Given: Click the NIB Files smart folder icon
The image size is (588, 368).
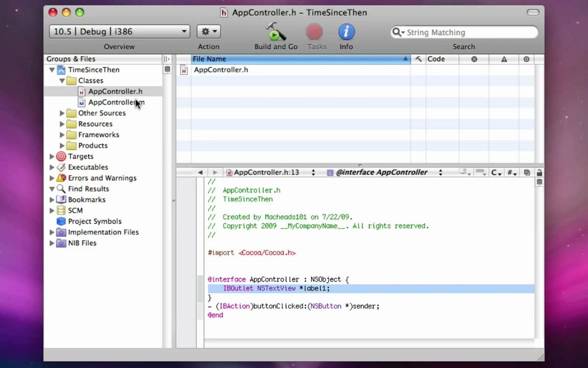Looking at the screenshot, I should [x=61, y=243].
